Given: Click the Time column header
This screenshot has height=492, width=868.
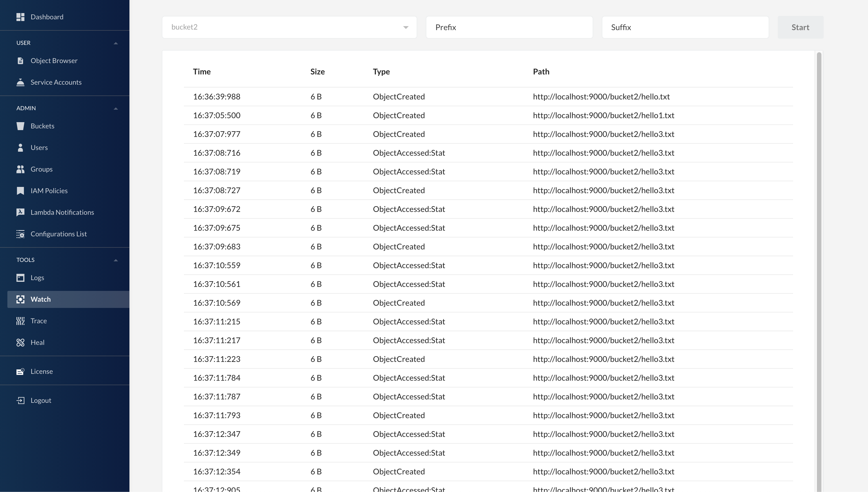Looking at the screenshot, I should pos(202,72).
